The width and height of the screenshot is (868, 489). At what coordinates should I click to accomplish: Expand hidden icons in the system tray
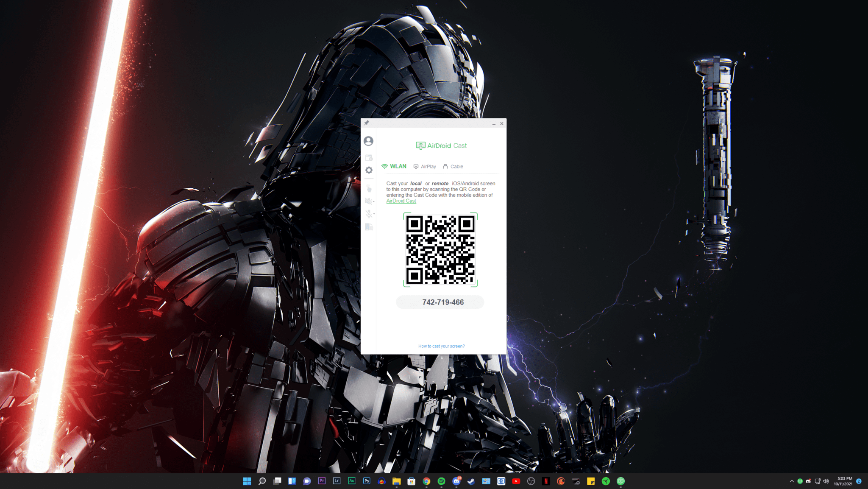click(x=792, y=481)
